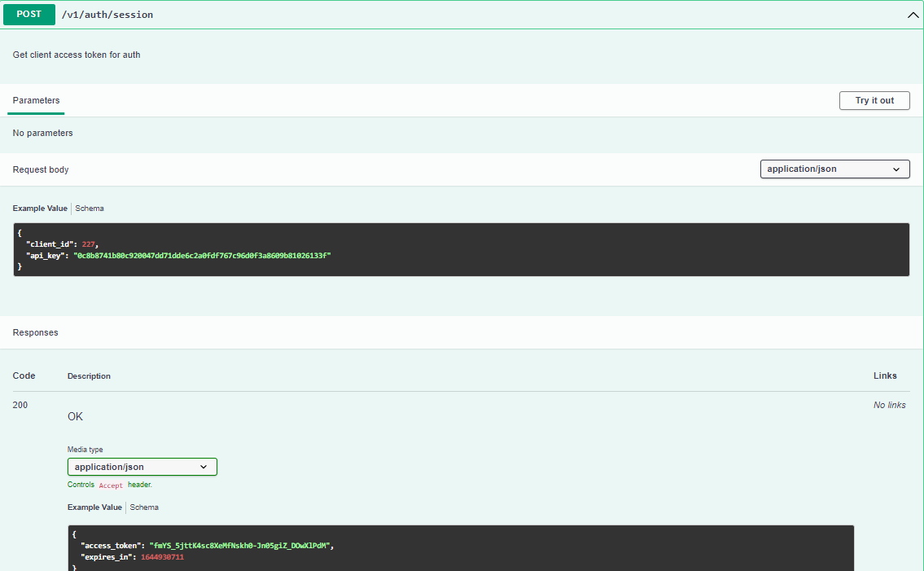
Task: Click the No links text
Action: tap(889, 405)
